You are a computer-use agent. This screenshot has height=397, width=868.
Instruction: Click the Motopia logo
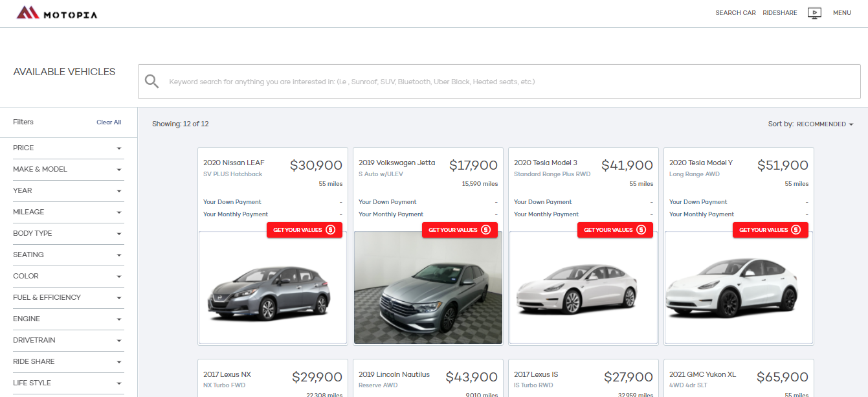pos(57,13)
